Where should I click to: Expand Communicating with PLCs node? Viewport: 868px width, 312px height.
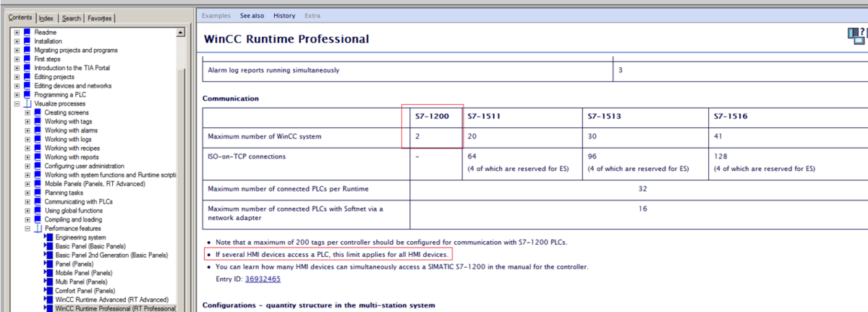(x=27, y=201)
